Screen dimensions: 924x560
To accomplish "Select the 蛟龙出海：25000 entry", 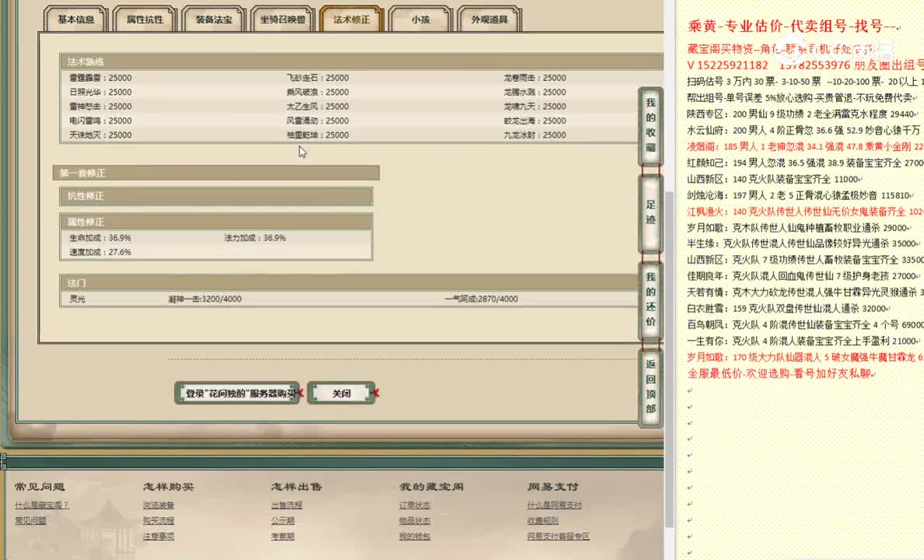I will [535, 121].
